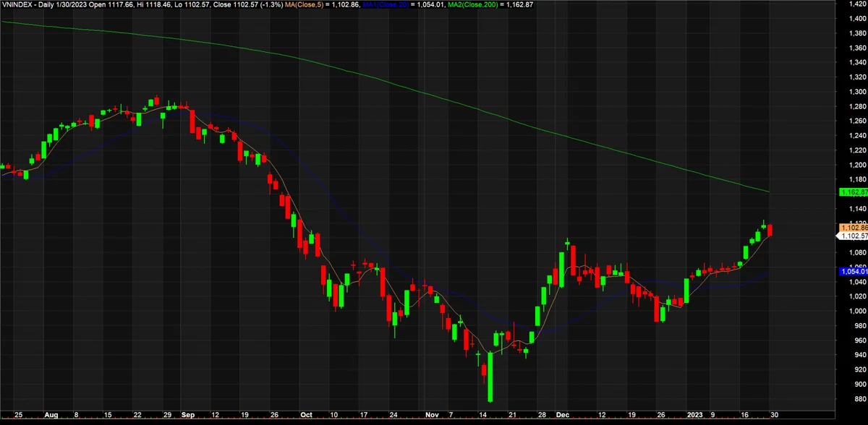
Task: Click the orange 1,102.86 price tag
Action: tap(852, 228)
